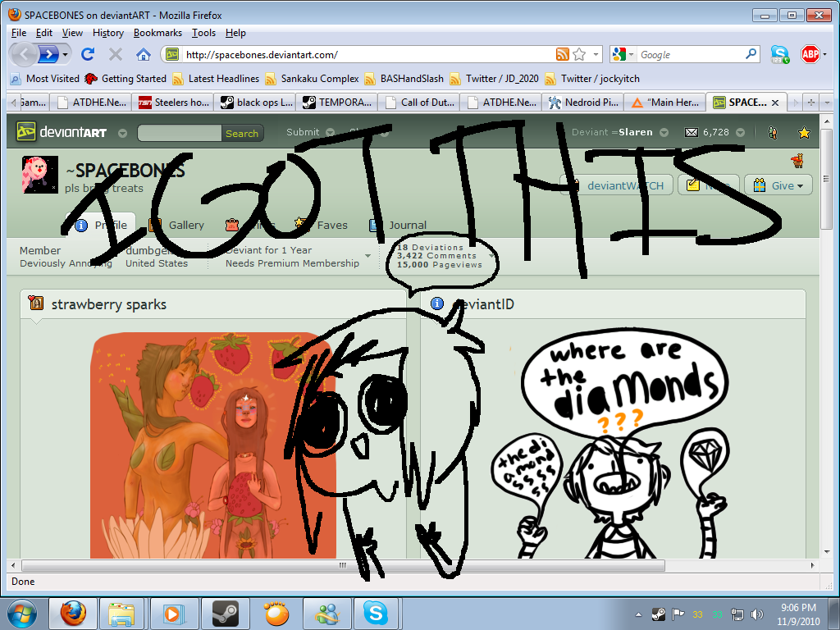Open the Tools menu
Screen dimensions: 840x630
(203, 33)
